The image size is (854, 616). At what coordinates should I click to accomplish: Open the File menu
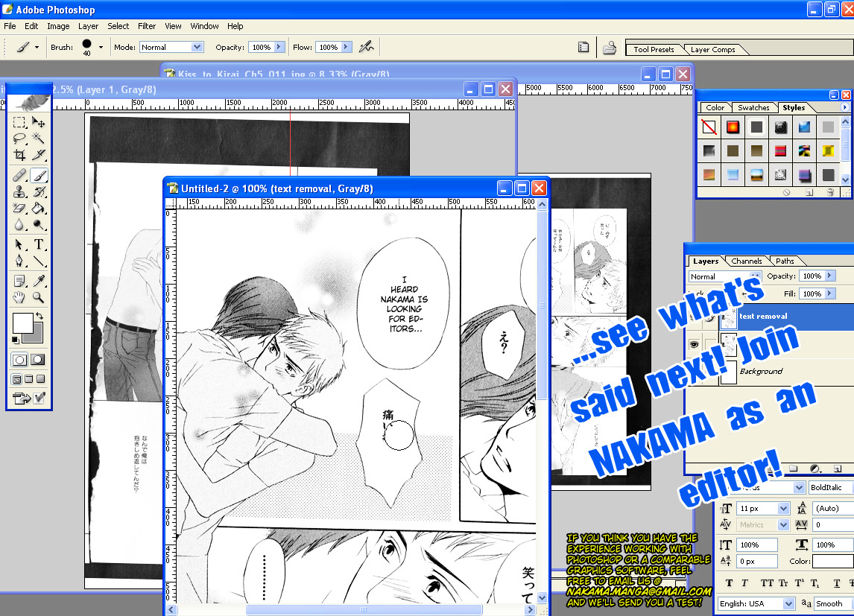(x=10, y=26)
